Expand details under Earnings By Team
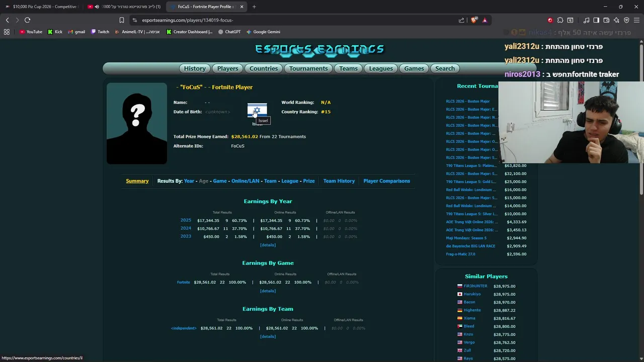 click(268, 336)
